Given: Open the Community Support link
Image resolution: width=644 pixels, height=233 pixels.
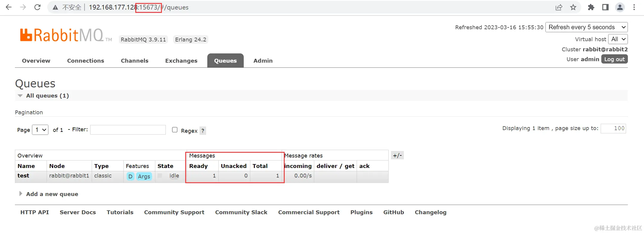Looking at the screenshot, I should pos(174,212).
